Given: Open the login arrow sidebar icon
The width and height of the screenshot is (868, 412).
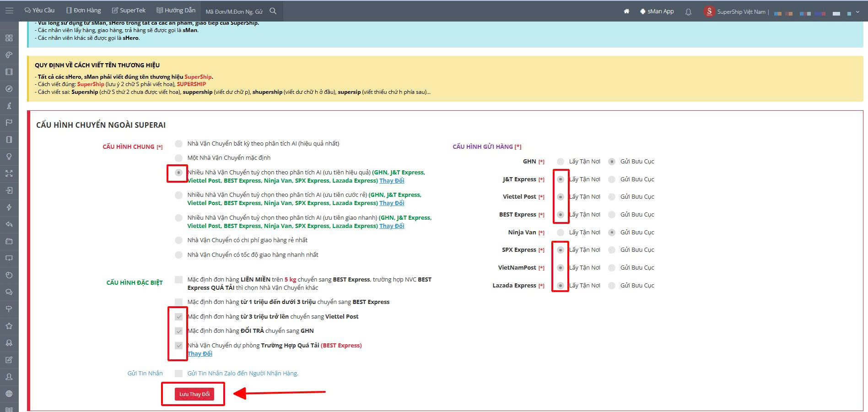Looking at the screenshot, I should click(9, 190).
